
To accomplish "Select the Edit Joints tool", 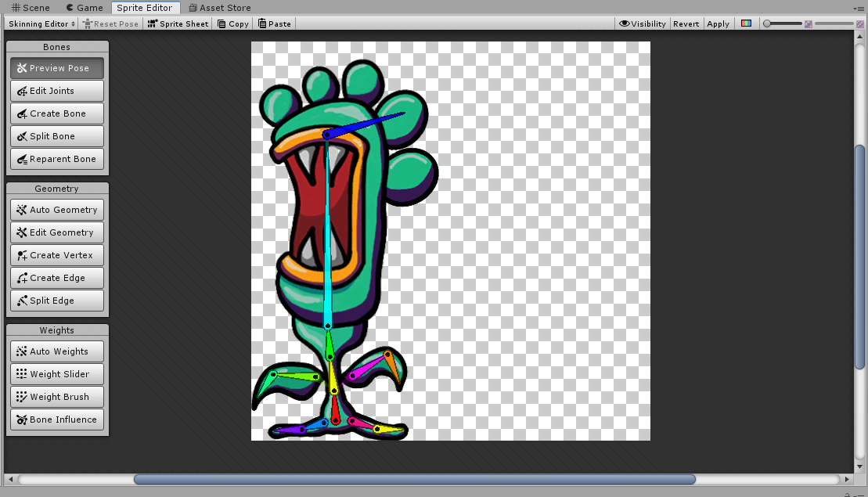I will pyautogui.click(x=56, y=91).
